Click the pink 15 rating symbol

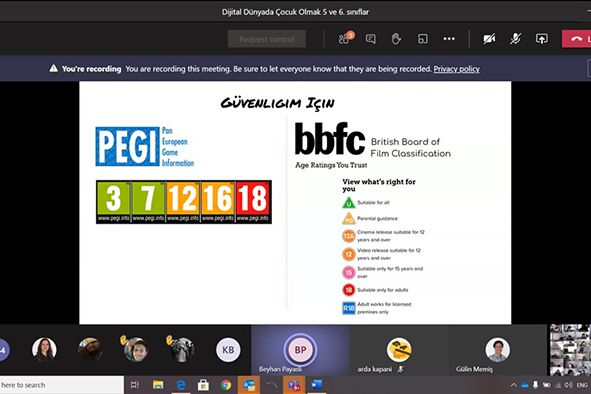(x=349, y=272)
